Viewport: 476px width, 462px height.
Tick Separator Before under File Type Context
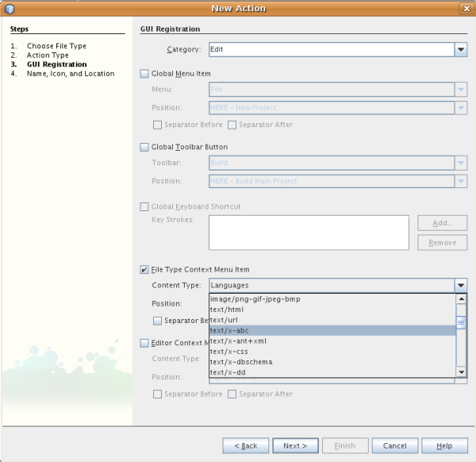tap(157, 321)
